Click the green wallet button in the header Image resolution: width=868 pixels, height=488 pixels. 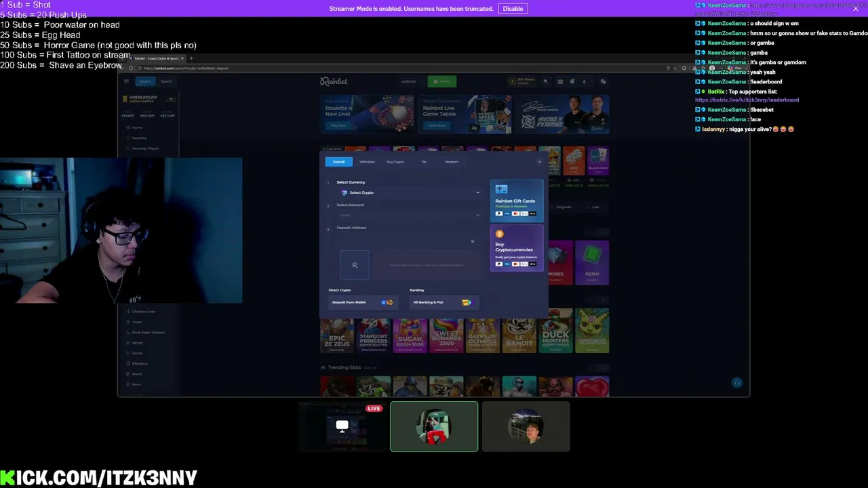click(442, 81)
